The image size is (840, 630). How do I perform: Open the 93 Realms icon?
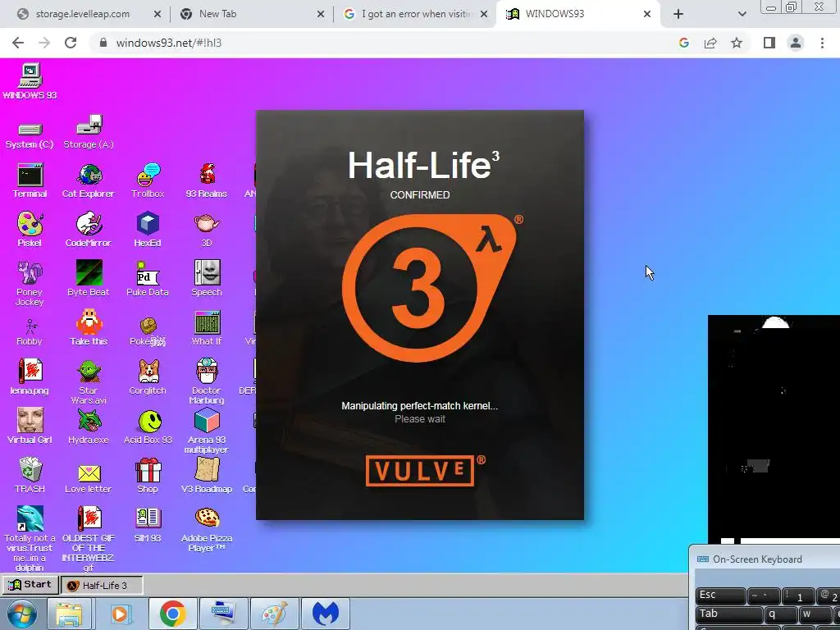coord(207,180)
